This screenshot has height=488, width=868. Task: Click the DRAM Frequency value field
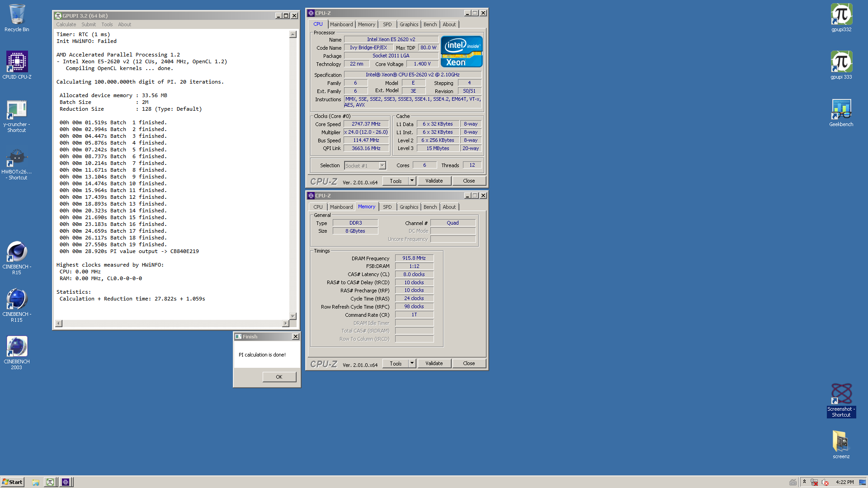pyautogui.click(x=414, y=258)
